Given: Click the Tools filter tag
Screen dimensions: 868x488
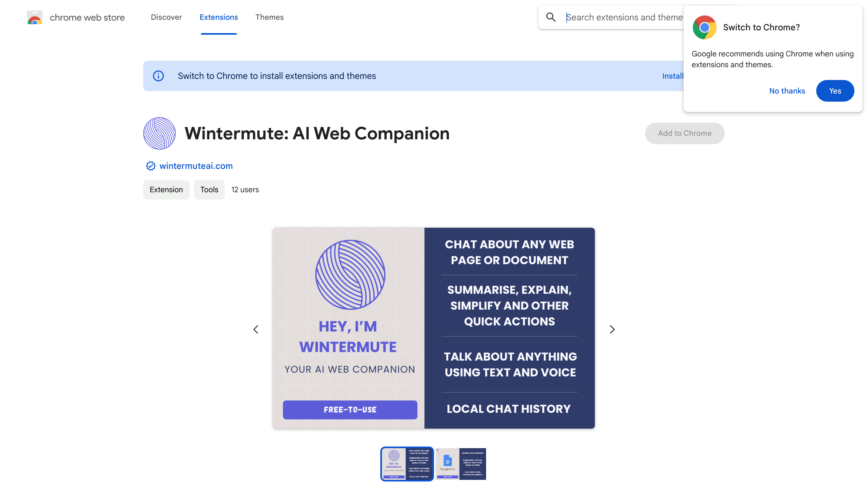Looking at the screenshot, I should pyautogui.click(x=209, y=190).
